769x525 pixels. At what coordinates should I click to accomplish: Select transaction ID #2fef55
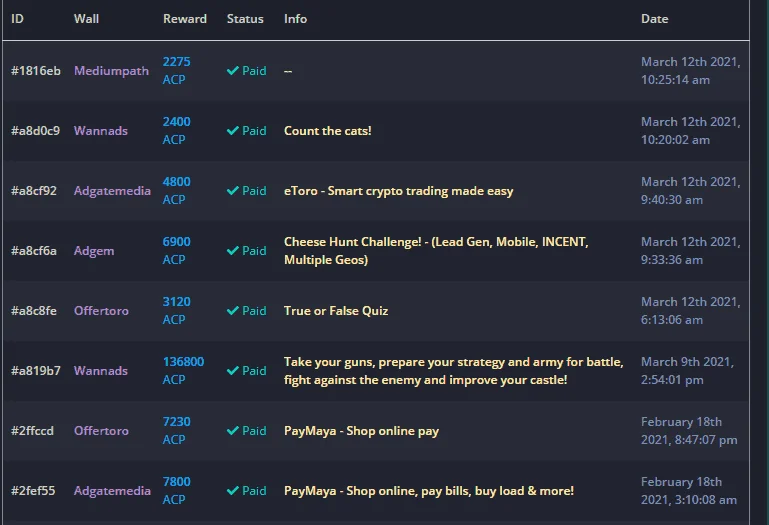[x=33, y=491]
